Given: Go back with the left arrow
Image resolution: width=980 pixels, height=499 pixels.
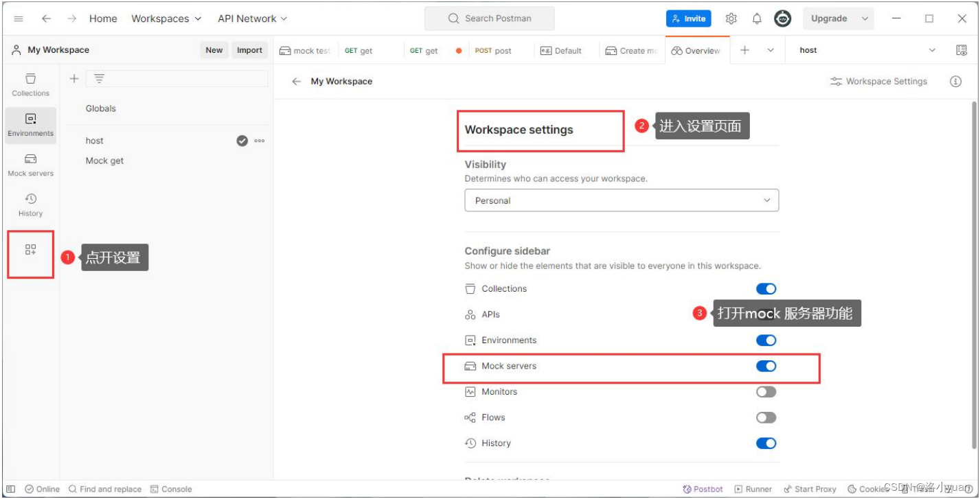Looking at the screenshot, I should 46,19.
